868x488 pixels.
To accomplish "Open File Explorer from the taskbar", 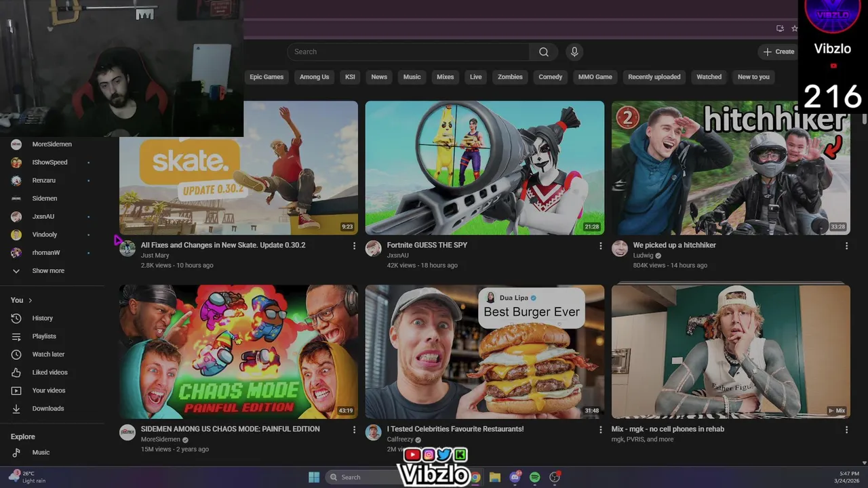I will click(495, 477).
